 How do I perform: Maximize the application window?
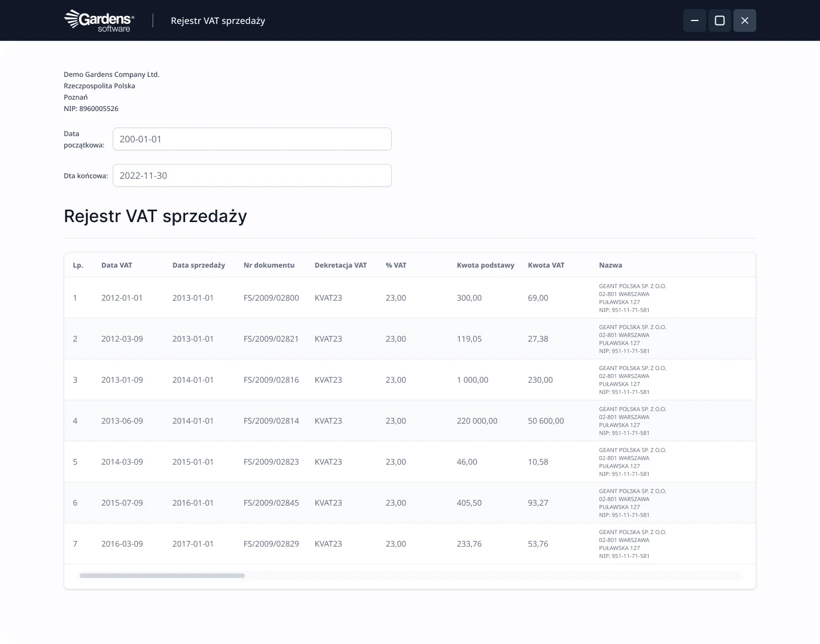point(719,20)
